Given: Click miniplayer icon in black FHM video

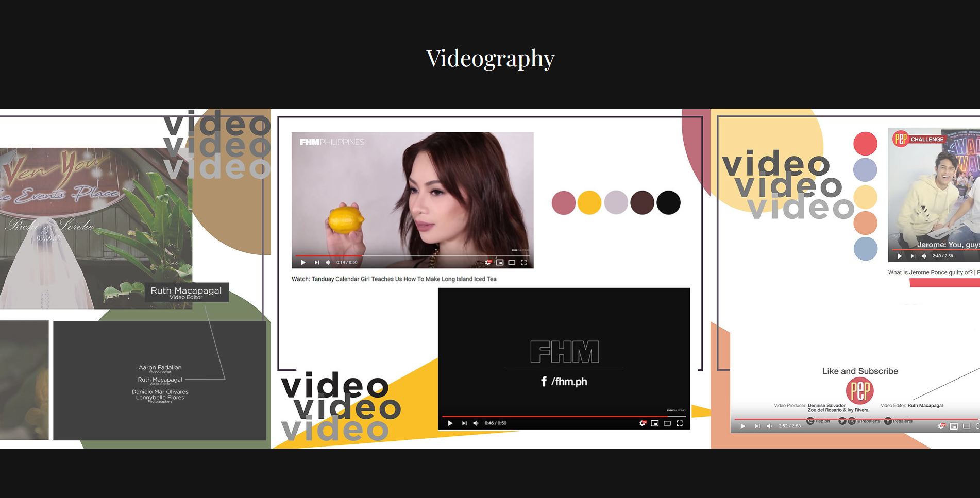Looking at the screenshot, I should [654, 423].
